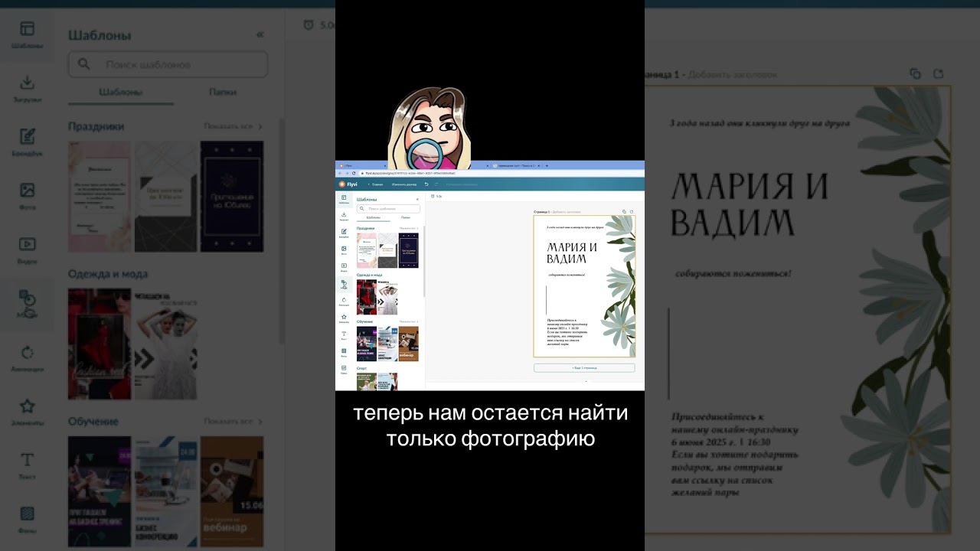Click undo arrow in small browser window toolbar
The image size is (980, 551).
[x=426, y=184]
